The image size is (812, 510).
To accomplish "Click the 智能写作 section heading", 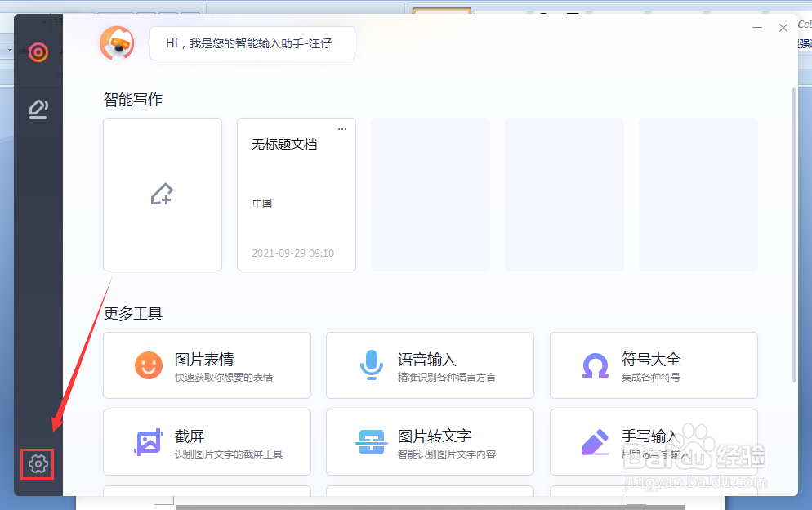I will (133, 99).
